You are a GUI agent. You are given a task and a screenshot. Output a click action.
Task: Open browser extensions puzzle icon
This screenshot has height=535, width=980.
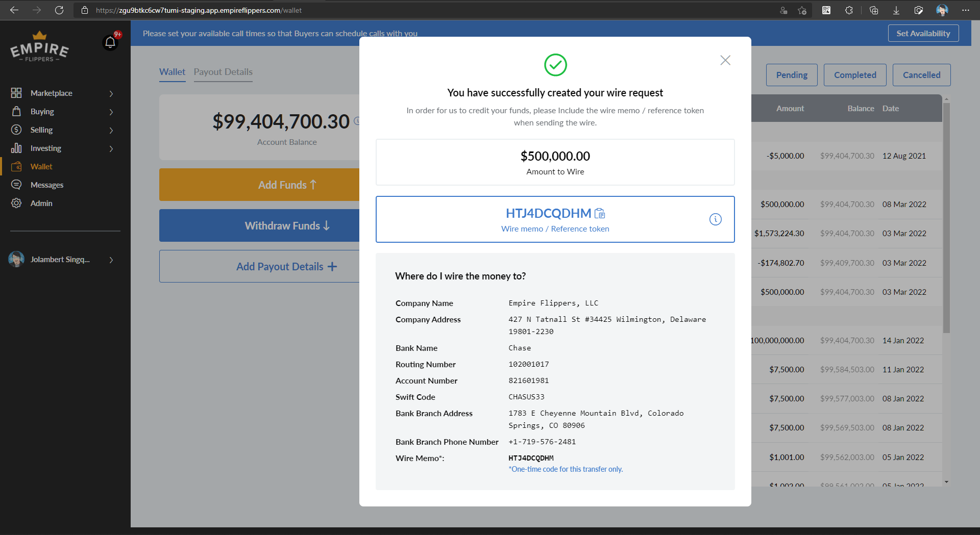(x=849, y=10)
